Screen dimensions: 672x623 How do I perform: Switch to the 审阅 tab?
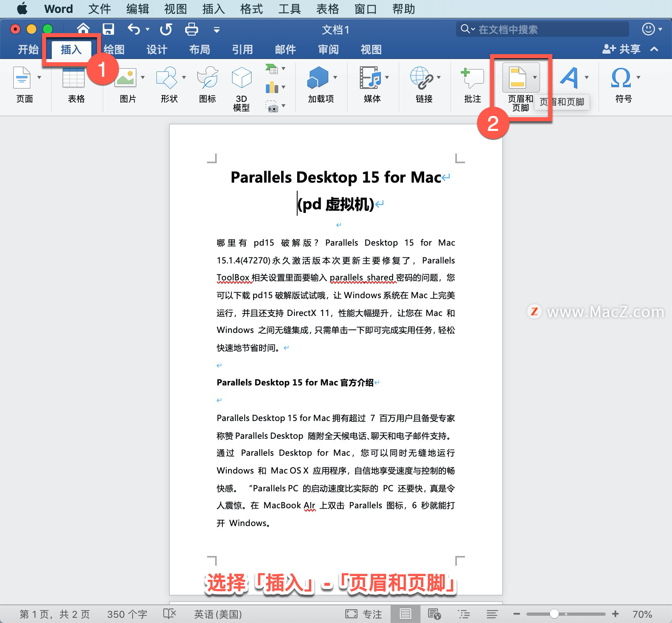(x=328, y=49)
